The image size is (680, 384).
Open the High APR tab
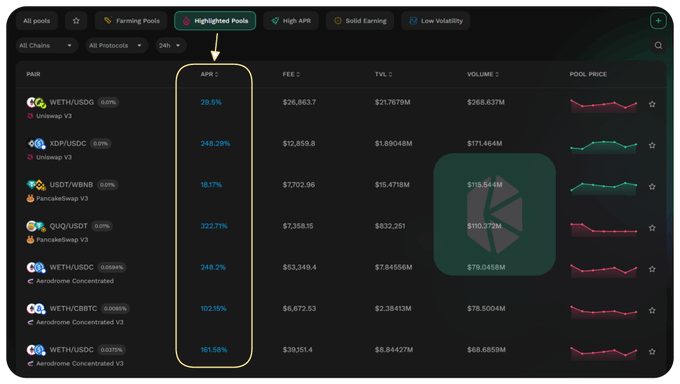pyautogui.click(x=291, y=21)
